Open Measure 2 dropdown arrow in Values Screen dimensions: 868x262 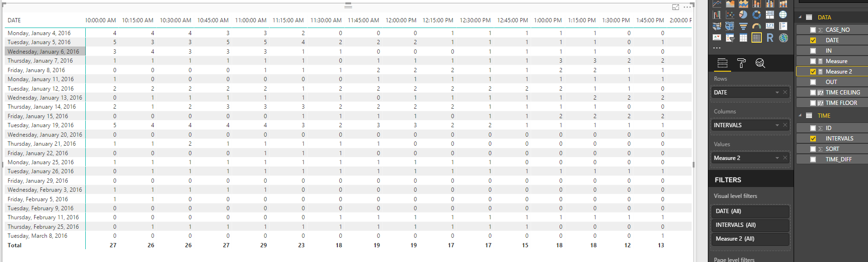pos(777,158)
